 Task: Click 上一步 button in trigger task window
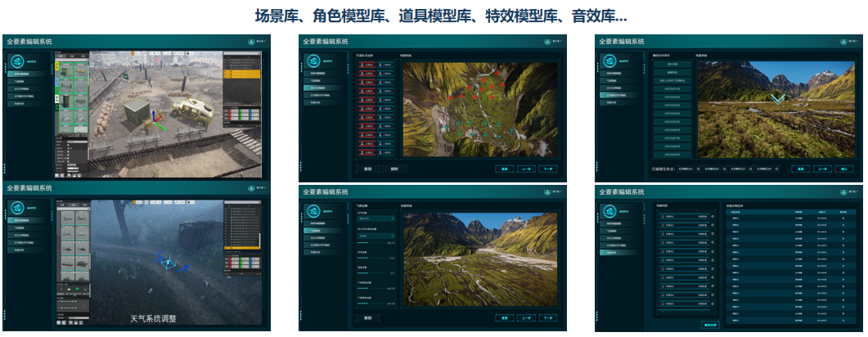click(822, 168)
